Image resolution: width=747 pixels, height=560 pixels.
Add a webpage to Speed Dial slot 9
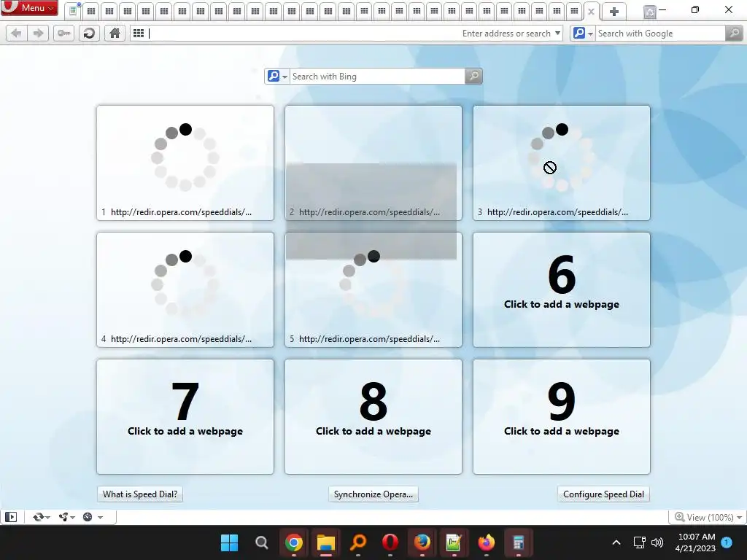pyautogui.click(x=562, y=416)
